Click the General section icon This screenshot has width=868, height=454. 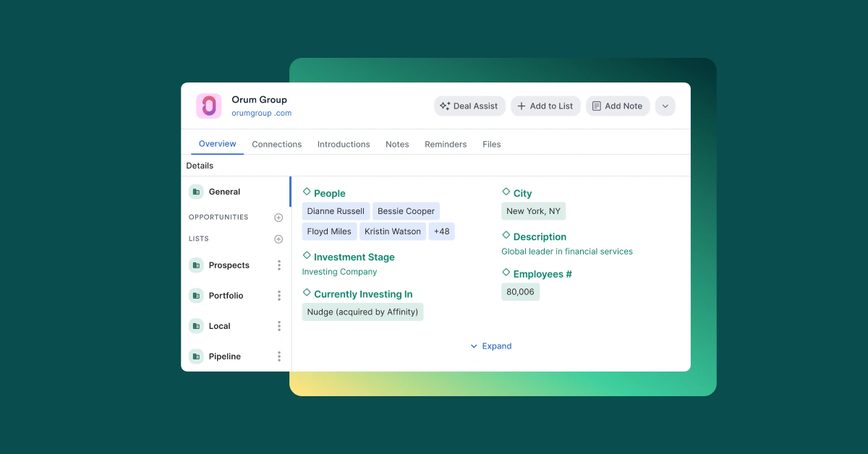click(x=196, y=192)
